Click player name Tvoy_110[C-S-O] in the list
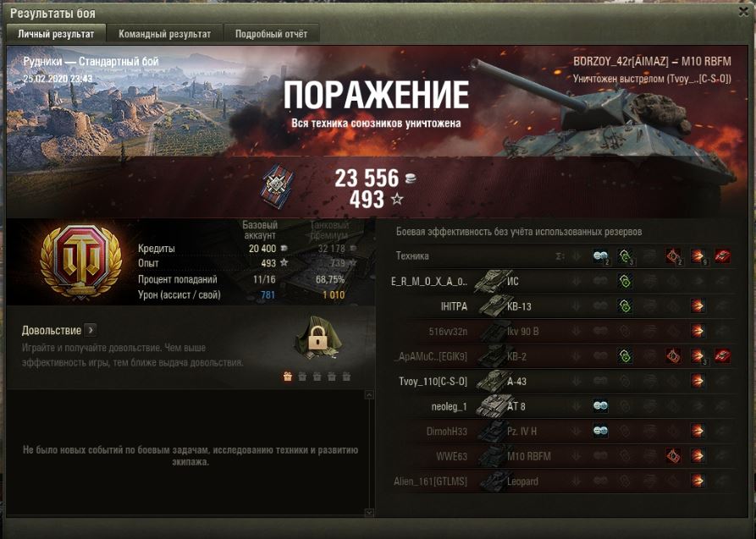 433,382
